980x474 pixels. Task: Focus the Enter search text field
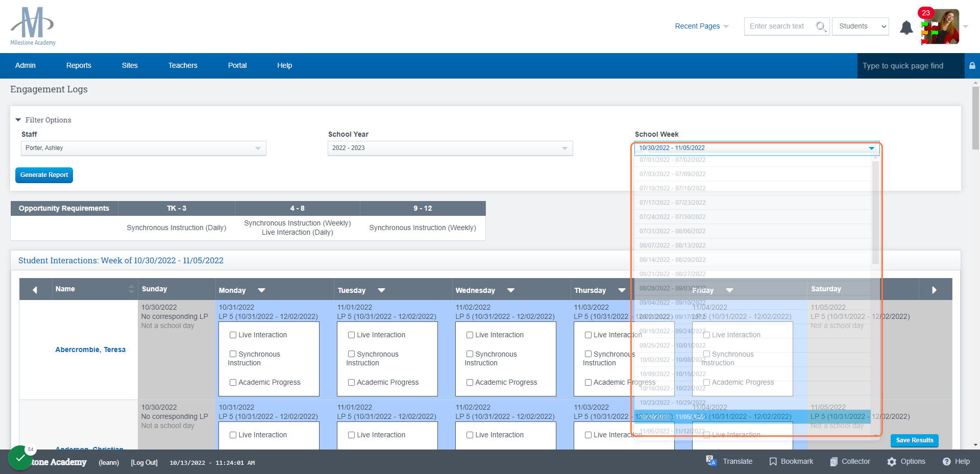[779, 26]
